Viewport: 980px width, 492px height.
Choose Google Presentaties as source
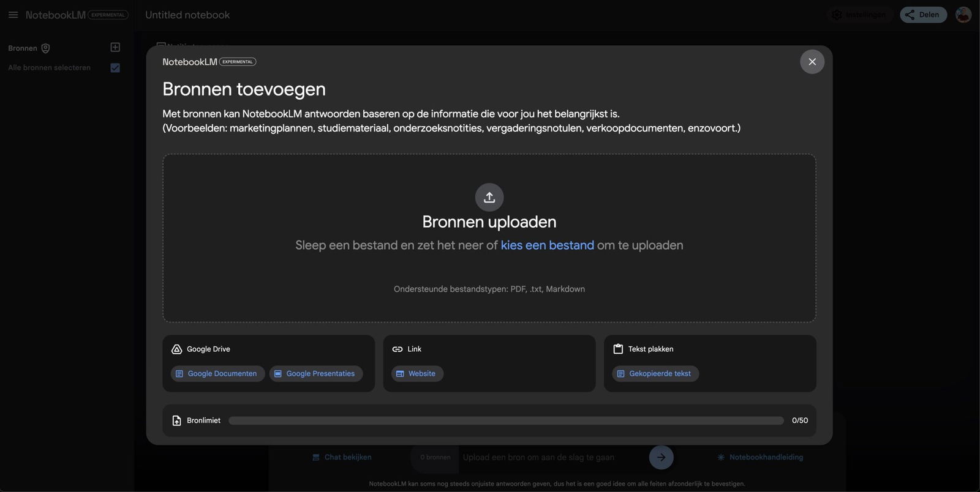[315, 373]
